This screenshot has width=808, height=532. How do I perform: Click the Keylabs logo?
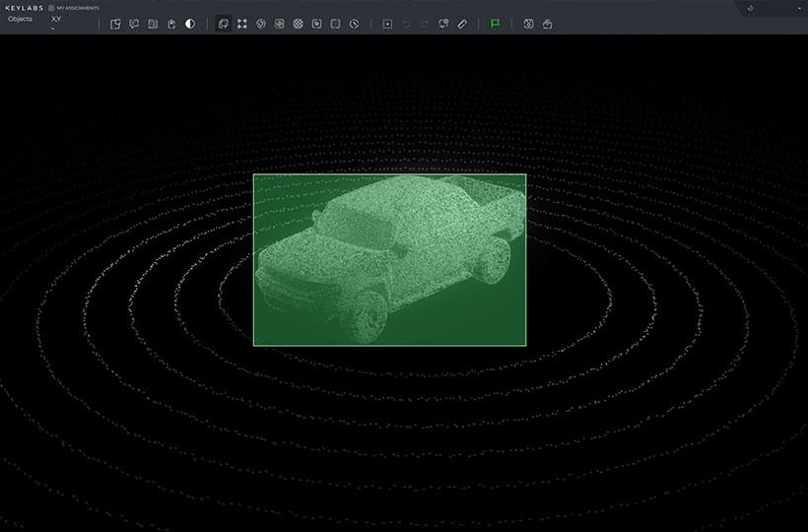coord(24,7)
